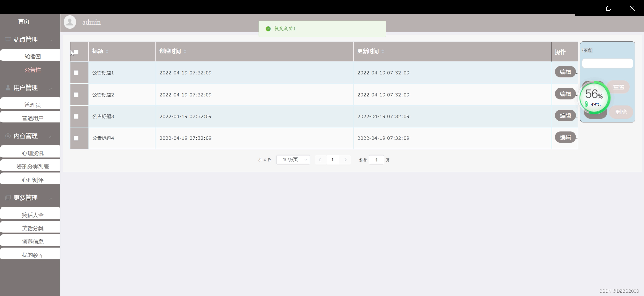Toggle the select-all header checkbox
Viewport: 644px width, 296px height.
76,52
